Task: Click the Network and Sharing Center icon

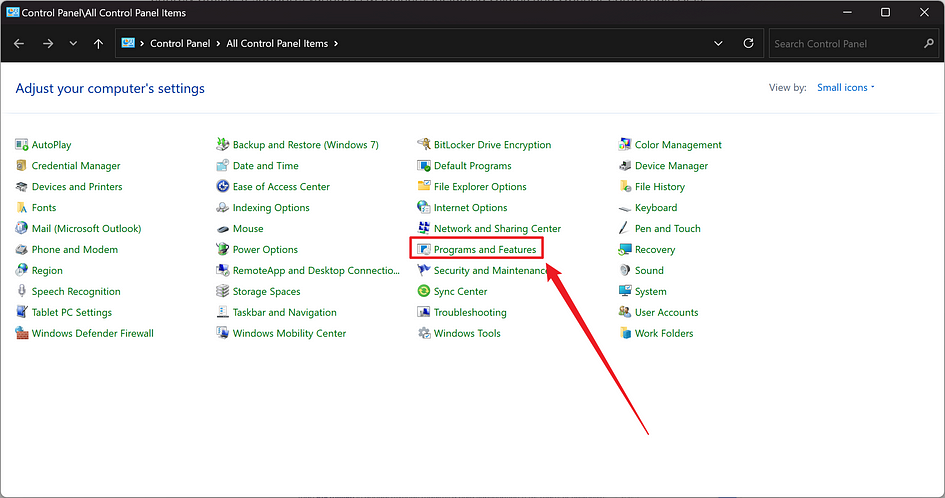Action: pos(424,229)
